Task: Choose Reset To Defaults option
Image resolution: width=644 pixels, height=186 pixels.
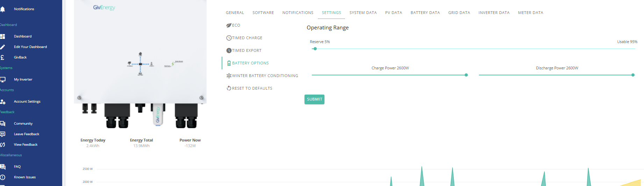Action: (249, 88)
